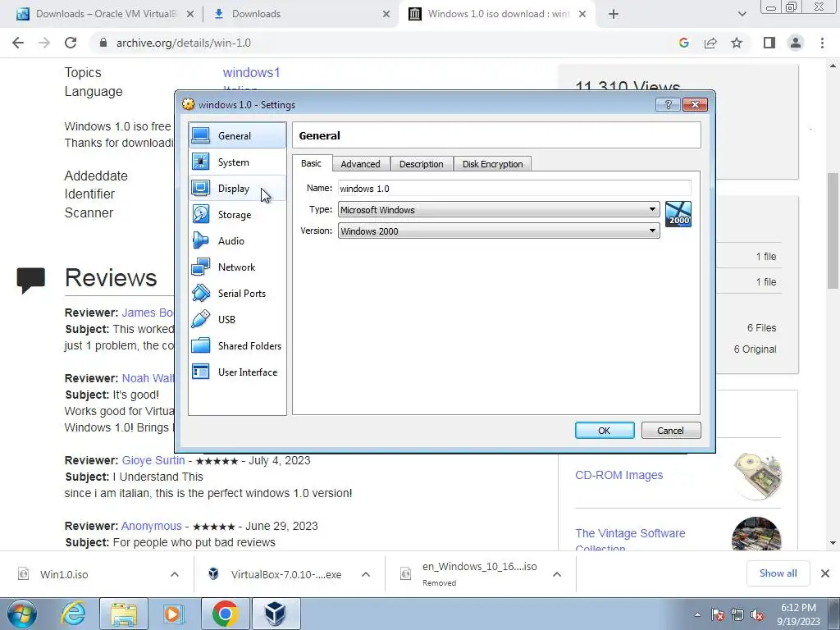Click the browser back arrow
The image size is (840, 630).
point(18,43)
